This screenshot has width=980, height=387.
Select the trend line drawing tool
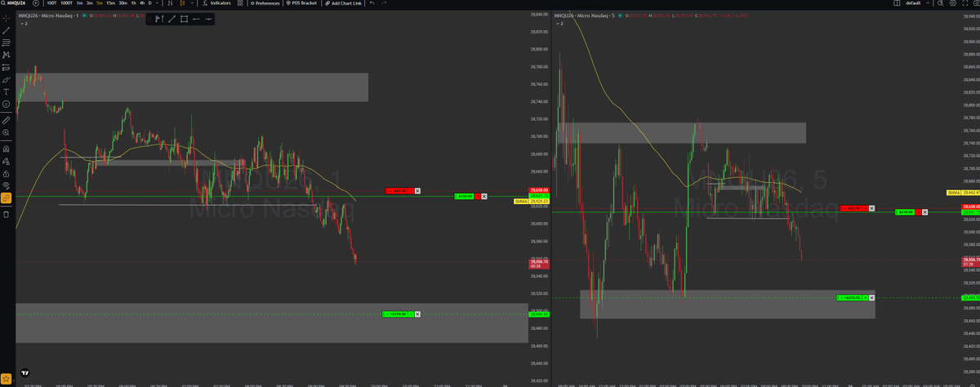[x=6, y=30]
